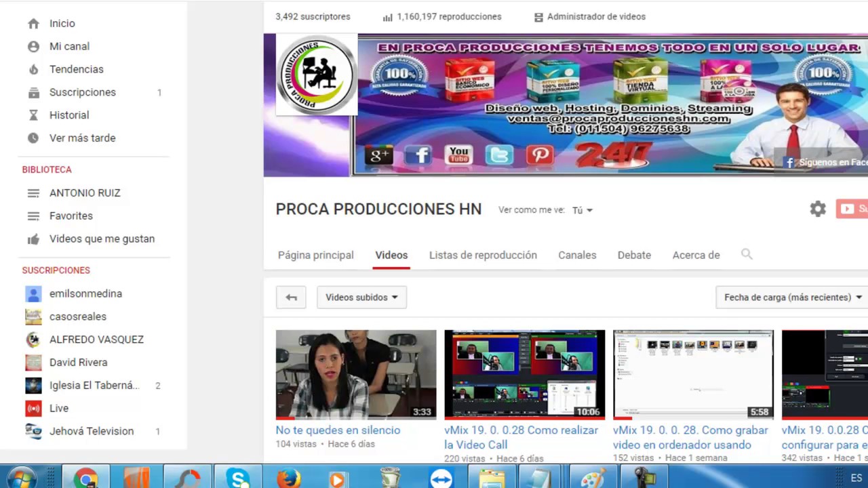
Task: Switch to Página principal tab
Action: [x=316, y=255]
